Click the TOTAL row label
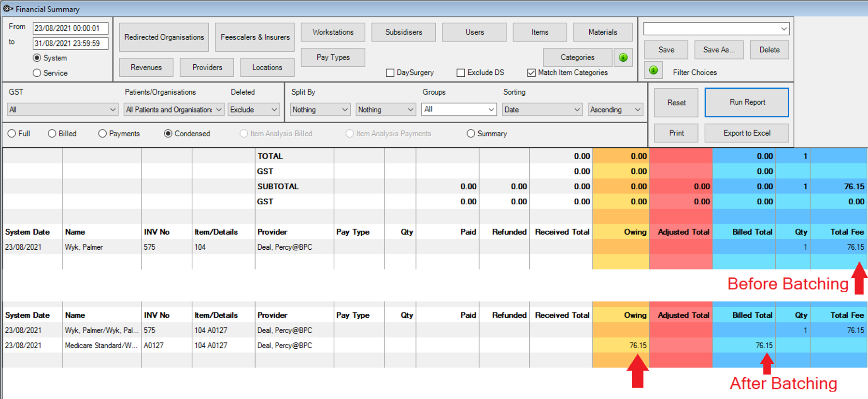Viewport: 868px width, 399px height. (x=270, y=156)
